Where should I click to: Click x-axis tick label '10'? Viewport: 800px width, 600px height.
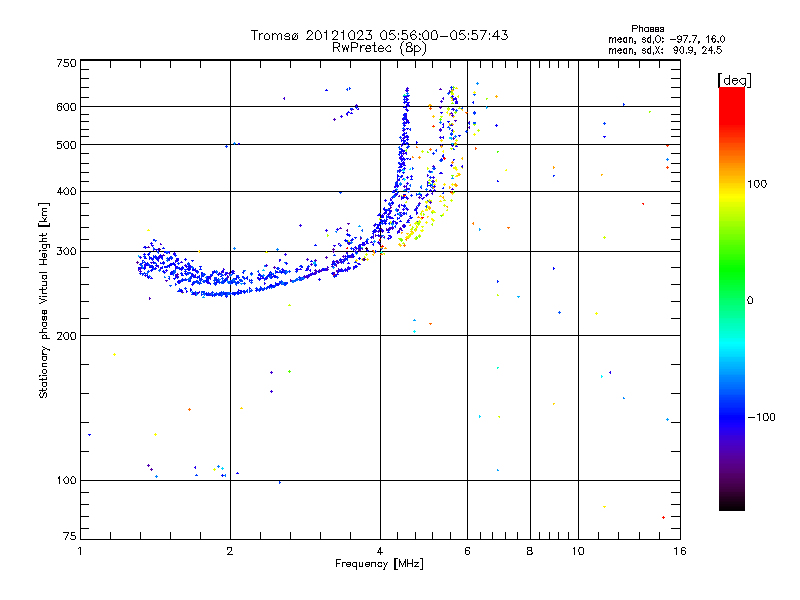click(578, 551)
